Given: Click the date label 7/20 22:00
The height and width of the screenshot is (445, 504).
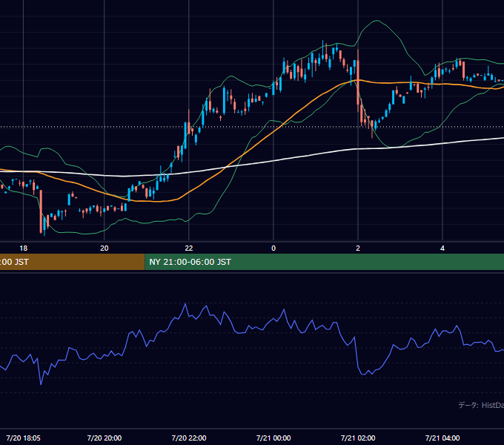Looking at the screenshot, I should coord(189,438).
